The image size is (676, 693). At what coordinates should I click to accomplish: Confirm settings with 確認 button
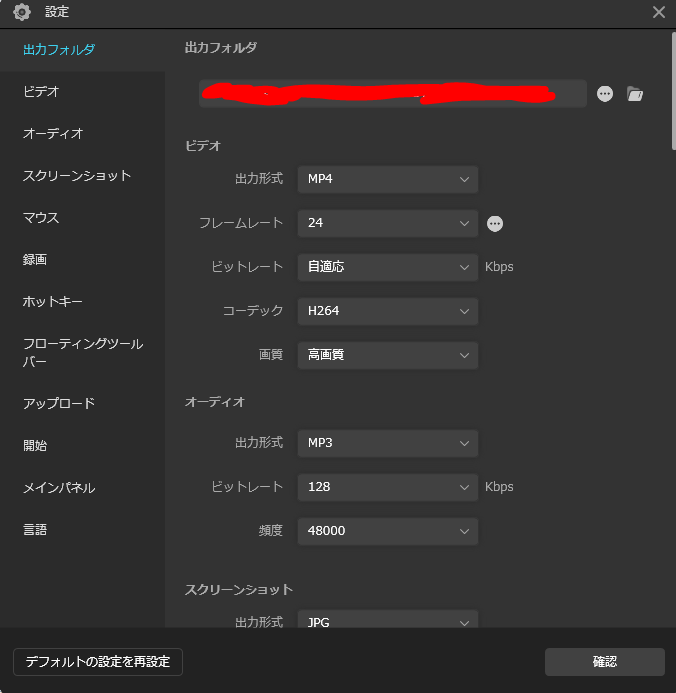[x=604, y=662]
